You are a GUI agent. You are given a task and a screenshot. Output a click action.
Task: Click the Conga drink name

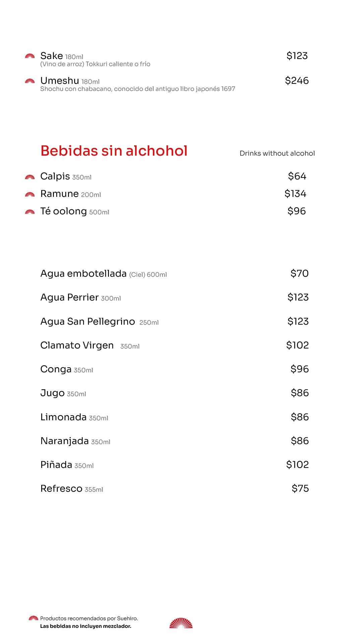56,369
